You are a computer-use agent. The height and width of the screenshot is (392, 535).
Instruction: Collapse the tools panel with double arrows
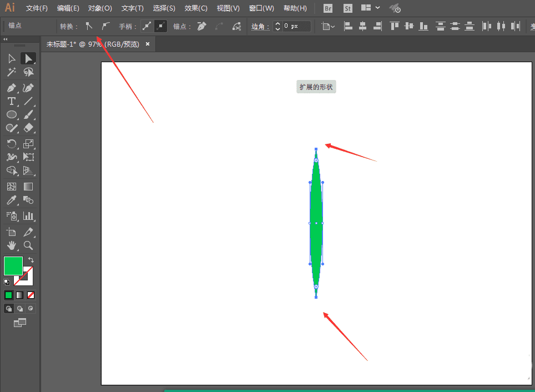[x=6, y=39]
